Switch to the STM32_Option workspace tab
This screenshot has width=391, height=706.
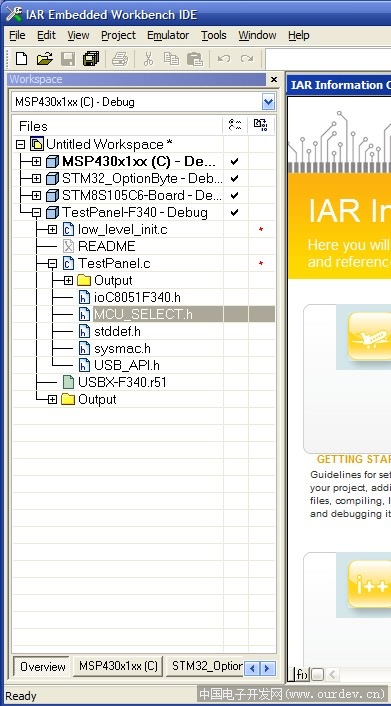(x=205, y=666)
